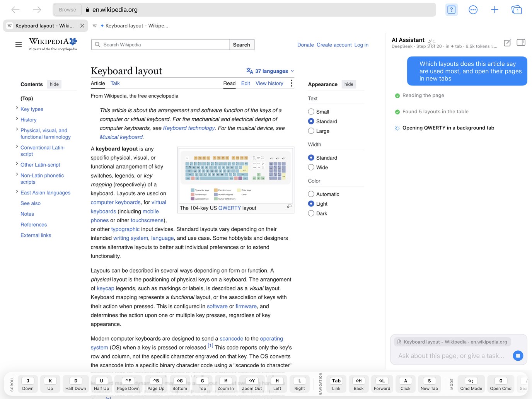Select Standard under Text appearance

click(311, 121)
